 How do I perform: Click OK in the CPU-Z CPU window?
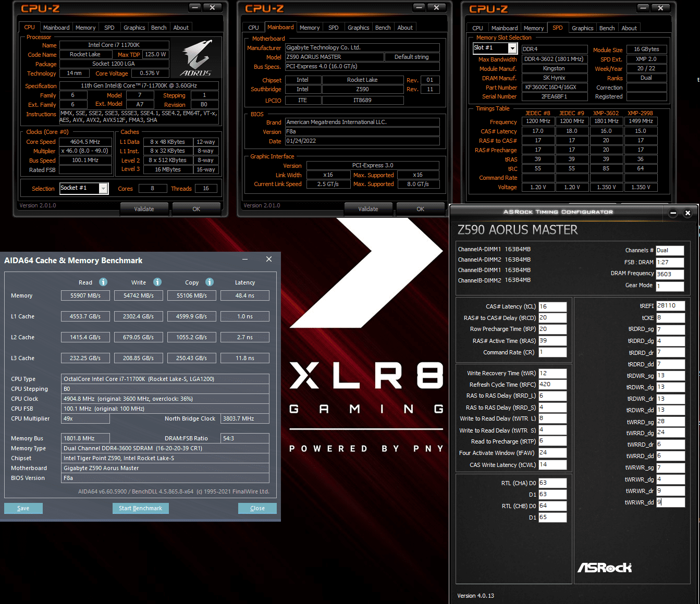(x=197, y=209)
